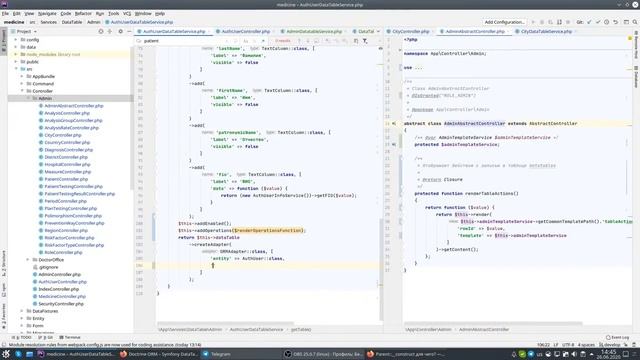
Task: Open the Navigate menu
Action: (x=47, y=13)
